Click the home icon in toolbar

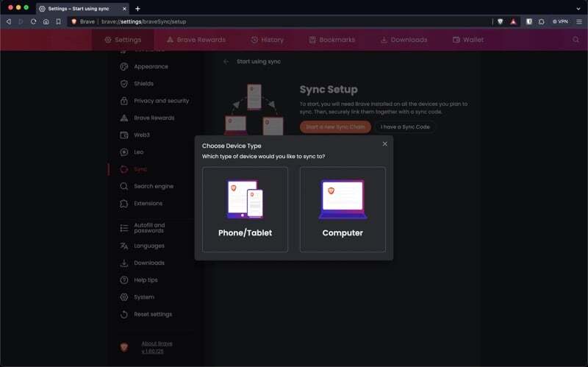46,22
